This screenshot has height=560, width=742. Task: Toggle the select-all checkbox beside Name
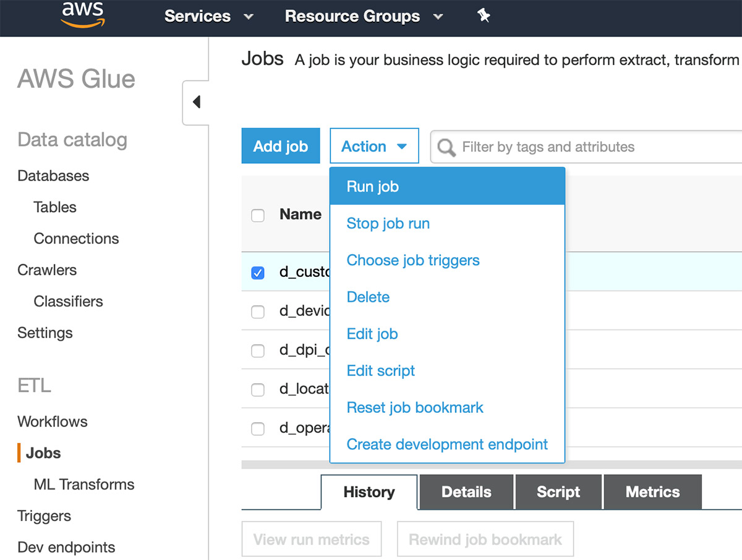point(258,215)
